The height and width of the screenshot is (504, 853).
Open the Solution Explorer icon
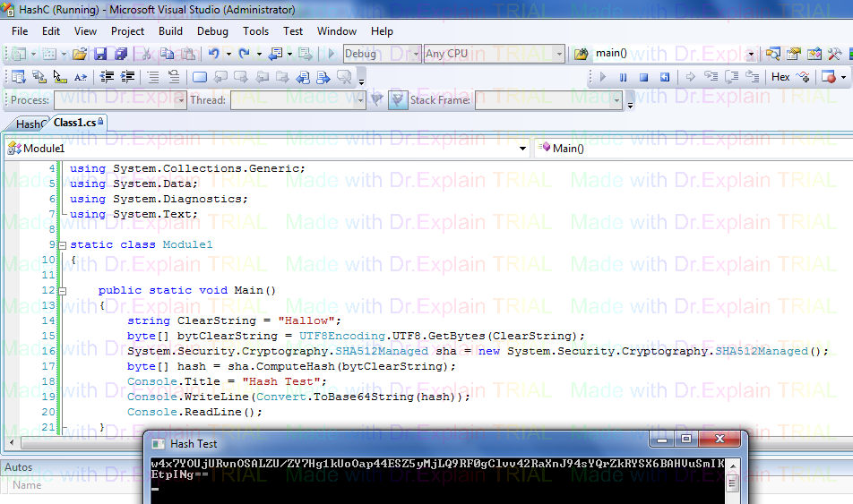coord(773,54)
